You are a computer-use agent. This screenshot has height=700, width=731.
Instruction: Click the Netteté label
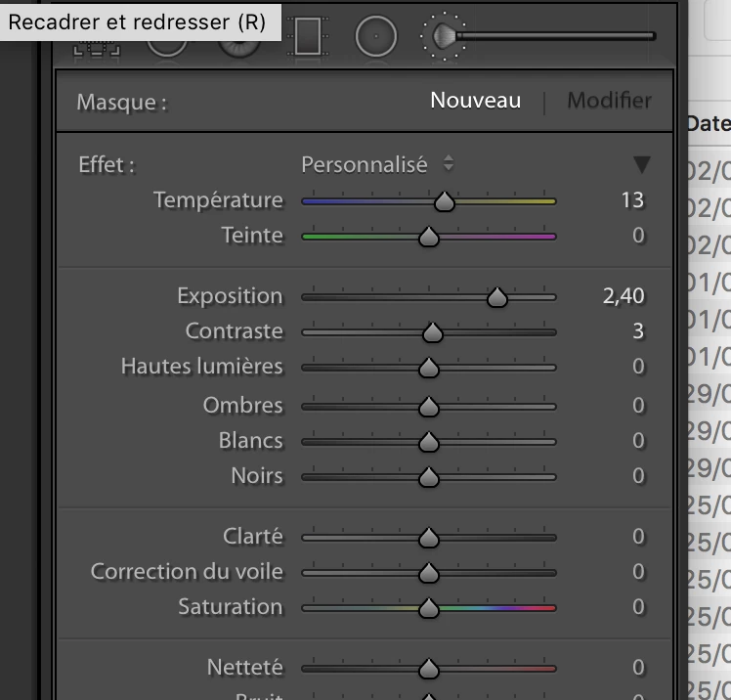click(244, 668)
